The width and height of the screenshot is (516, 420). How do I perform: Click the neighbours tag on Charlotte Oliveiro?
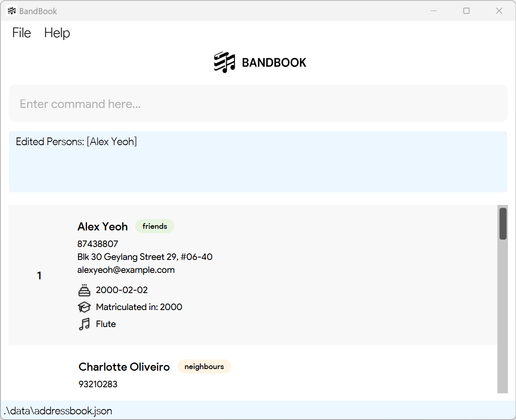[204, 367]
